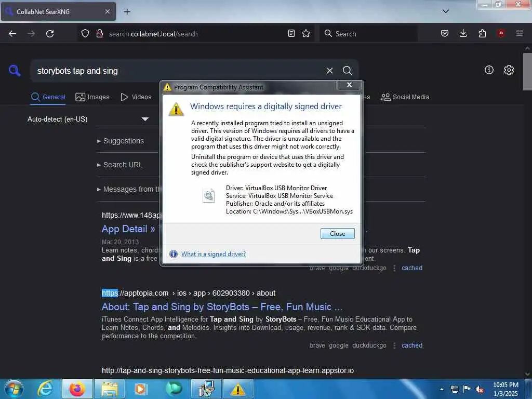Viewport: 532px width, 399px height.
Task: Click the browser Search box
Action: pos(368,34)
